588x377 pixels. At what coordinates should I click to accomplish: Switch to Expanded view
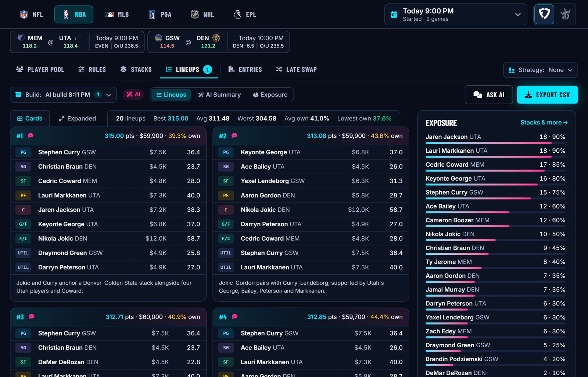tap(78, 119)
